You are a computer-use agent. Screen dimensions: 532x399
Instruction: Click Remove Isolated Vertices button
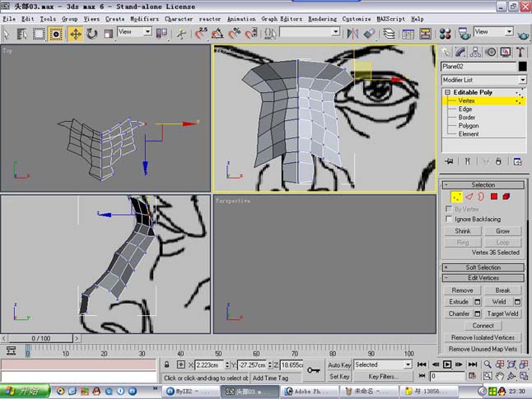coord(483,337)
